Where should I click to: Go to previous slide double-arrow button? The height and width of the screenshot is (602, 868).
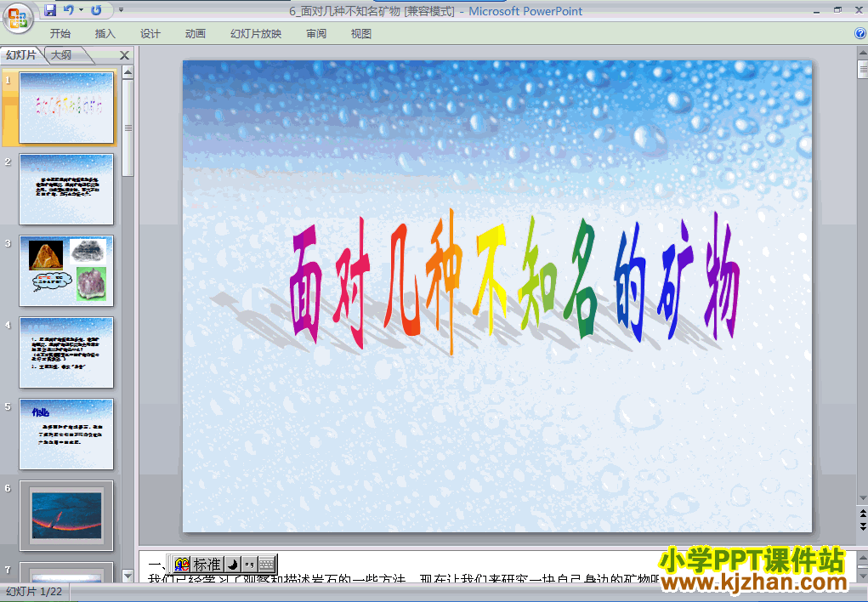(x=862, y=513)
